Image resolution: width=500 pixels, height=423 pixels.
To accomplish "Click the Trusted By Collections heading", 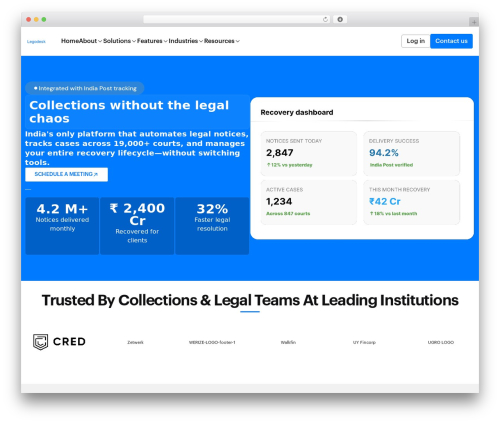I will point(250,300).
